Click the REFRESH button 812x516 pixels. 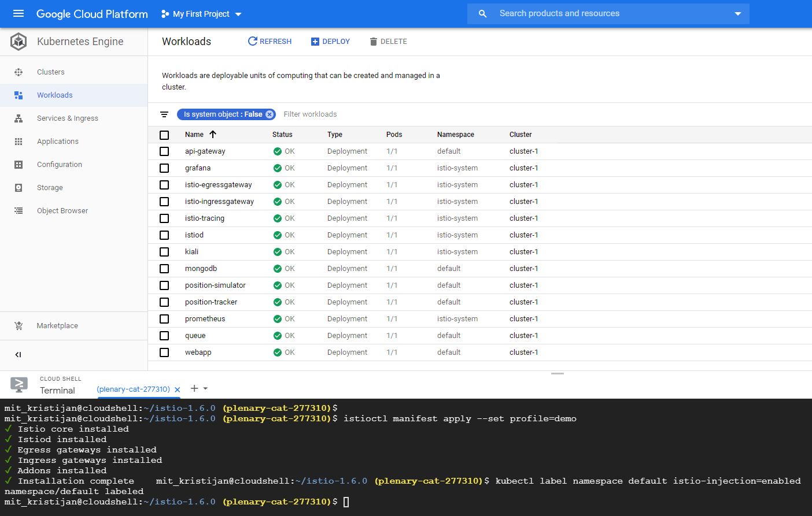(x=270, y=41)
